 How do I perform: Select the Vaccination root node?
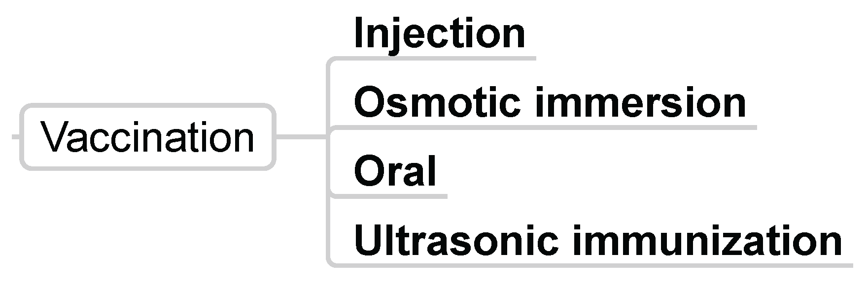(x=147, y=137)
